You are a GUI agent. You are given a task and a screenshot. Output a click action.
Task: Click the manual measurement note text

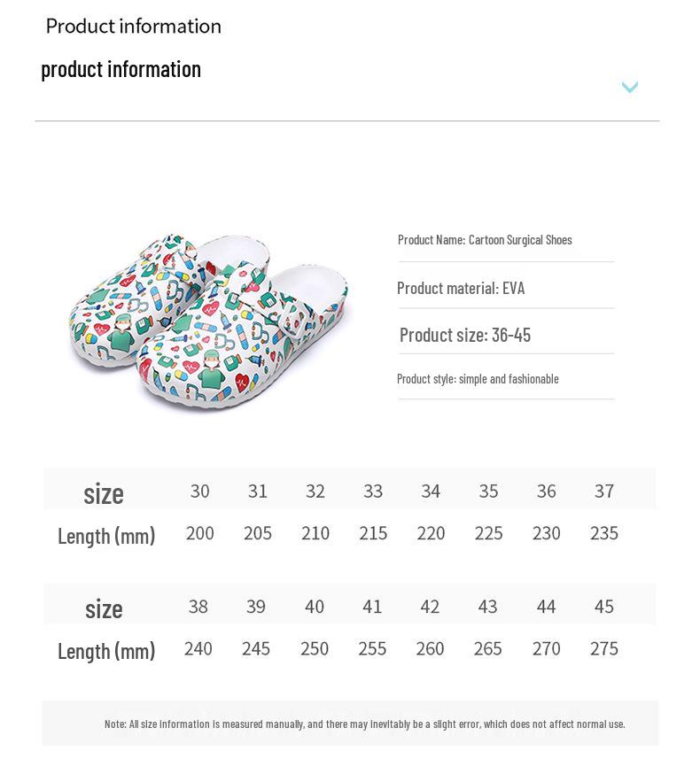[364, 724]
